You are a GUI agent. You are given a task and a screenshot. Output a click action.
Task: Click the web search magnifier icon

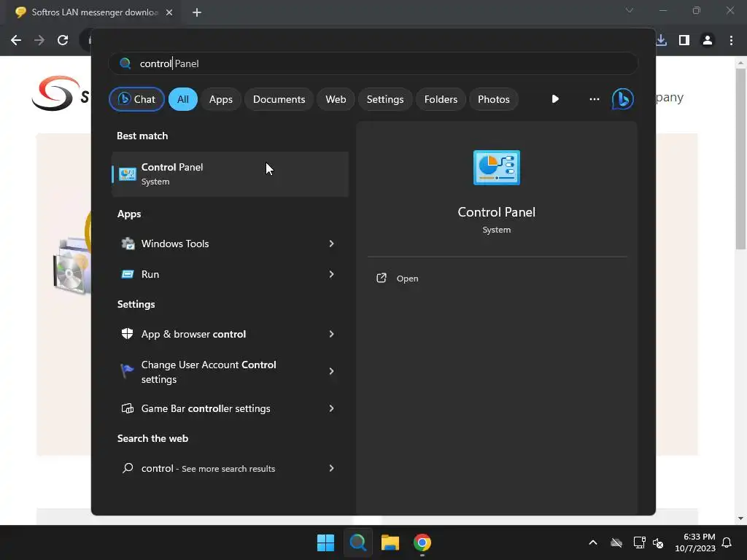(x=127, y=468)
